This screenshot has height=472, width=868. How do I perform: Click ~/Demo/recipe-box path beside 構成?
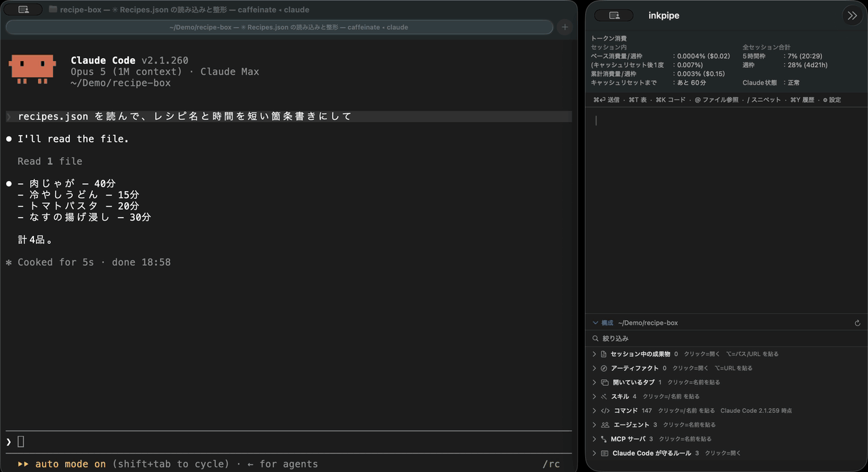click(x=648, y=323)
